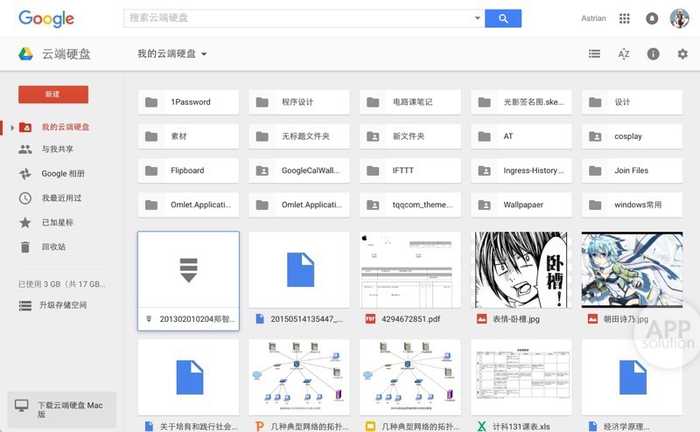Expand the My Drive tree arrow in the sidebar
The height and width of the screenshot is (432, 700).
(12, 128)
